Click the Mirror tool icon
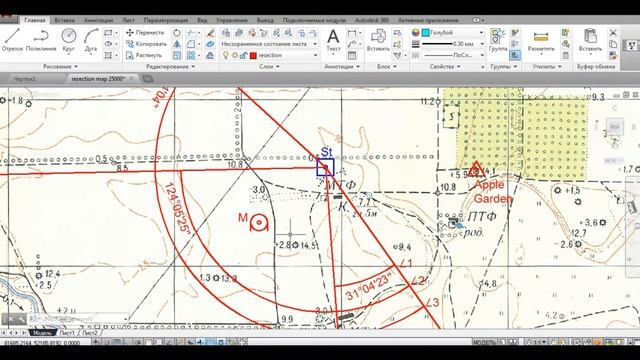This screenshot has width=640, height=360. [177, 44]
